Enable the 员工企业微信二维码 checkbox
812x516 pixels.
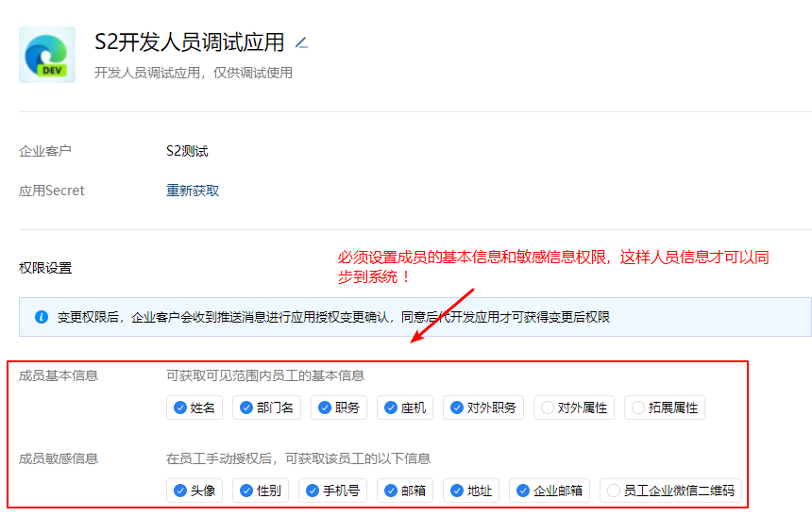pyautogui.click(x=613, y=491)
